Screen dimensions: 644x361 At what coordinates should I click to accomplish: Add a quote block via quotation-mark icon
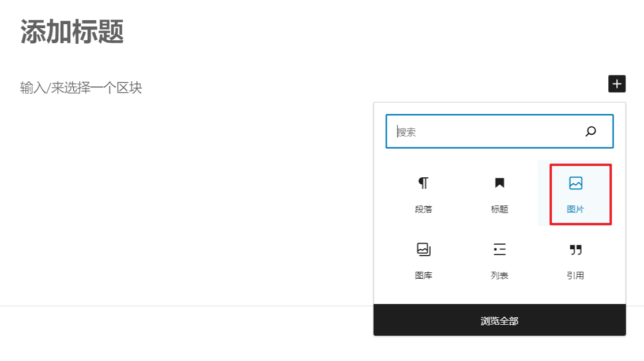(575, 249)
